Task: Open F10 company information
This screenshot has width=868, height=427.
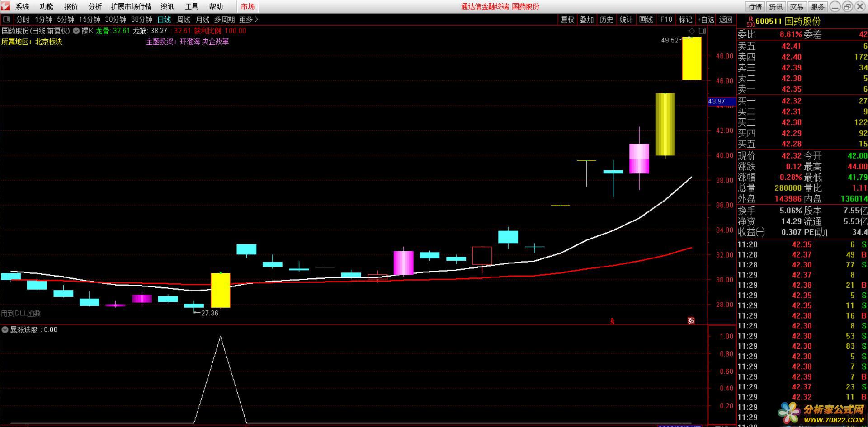Action: pyautogui.click(x=666, y=19)
